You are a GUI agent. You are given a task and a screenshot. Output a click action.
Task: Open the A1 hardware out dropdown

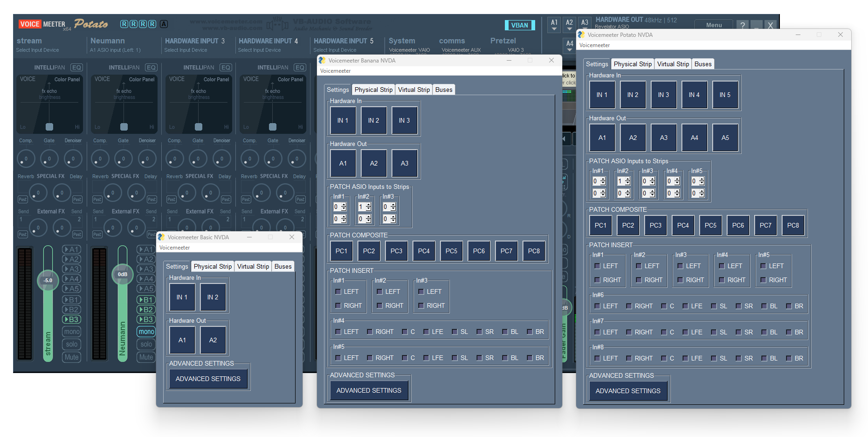tap(554, 25)
